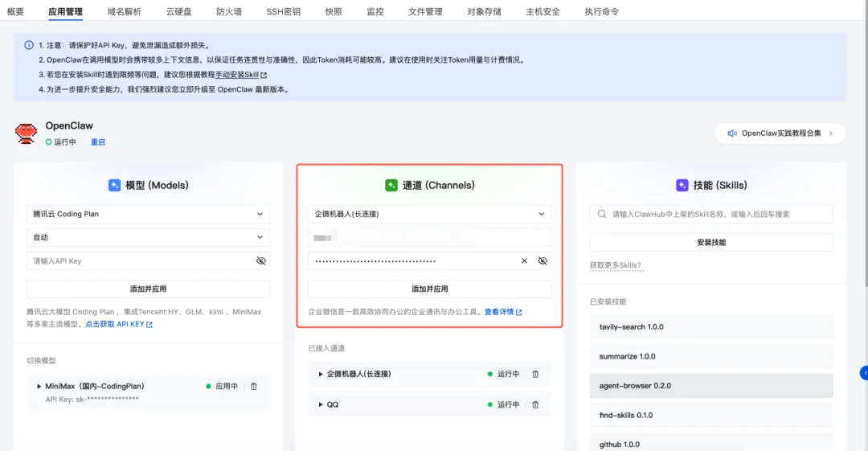Toggle API Key visibility eye icon in Models
Screen dimensions: 868x451
pyautogui.click(x=260, y=261)
